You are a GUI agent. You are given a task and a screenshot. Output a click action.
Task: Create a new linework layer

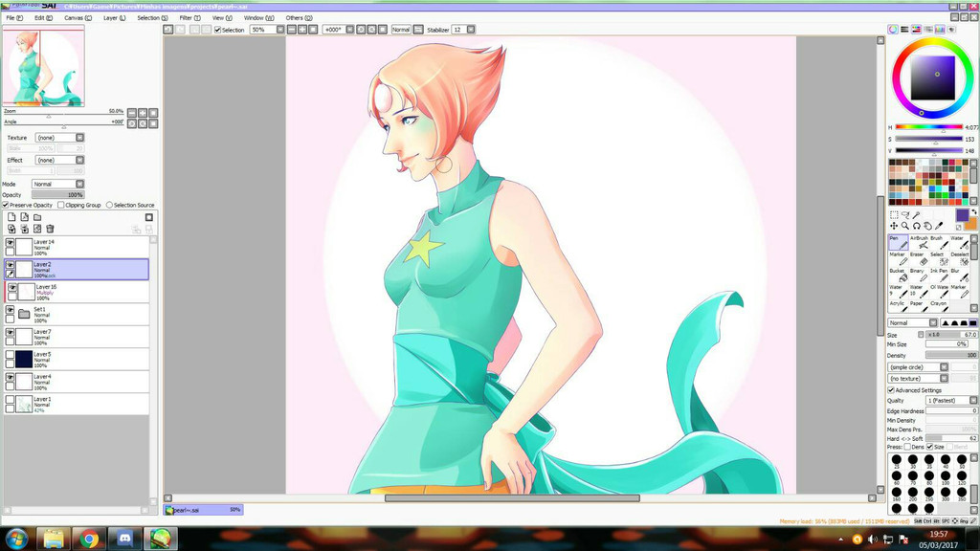[x=24, y=217]
